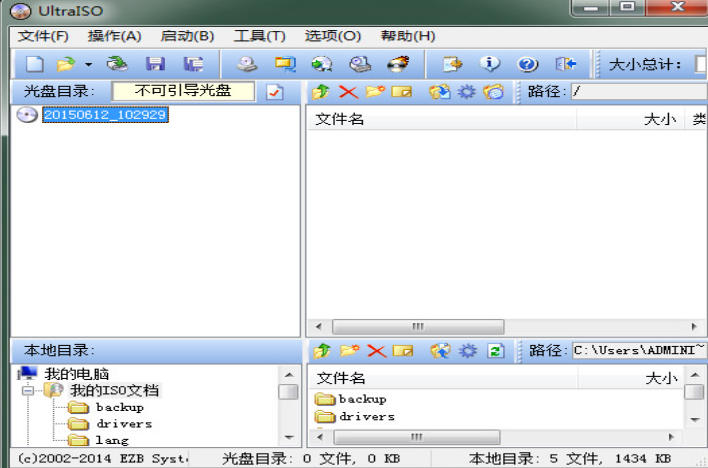Click right arrow of disc list scrollbar
Viewport: 708px width, 468px height.
pos(694,327)
